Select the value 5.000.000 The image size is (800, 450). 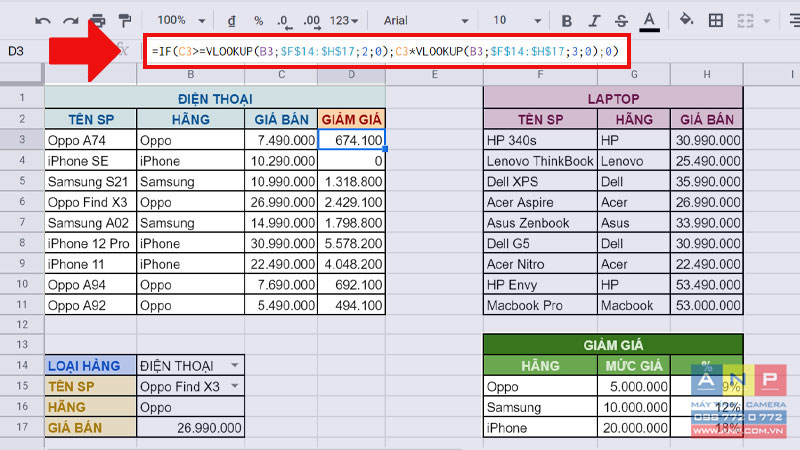pyautogui.click(x=634, y=386)
